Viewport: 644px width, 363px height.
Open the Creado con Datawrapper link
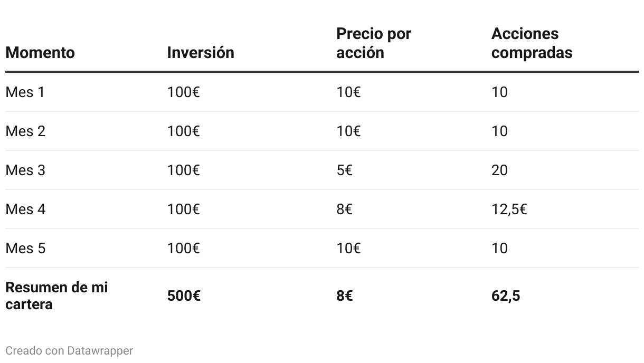point(69,350)
